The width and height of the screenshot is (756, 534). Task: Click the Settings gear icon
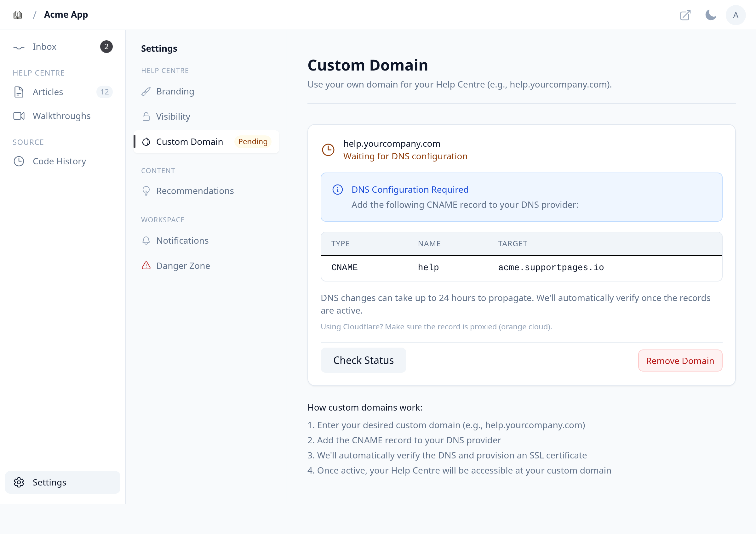click(19, 482)
